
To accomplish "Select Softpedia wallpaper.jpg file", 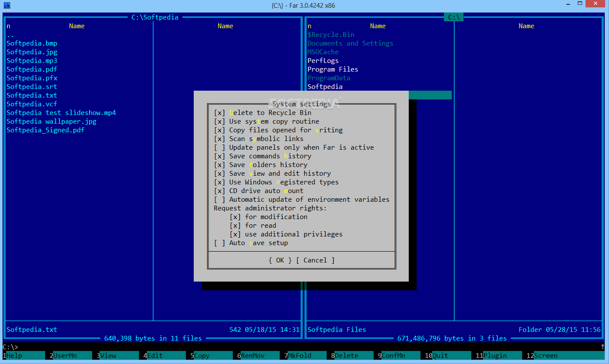I will [51, 121].
